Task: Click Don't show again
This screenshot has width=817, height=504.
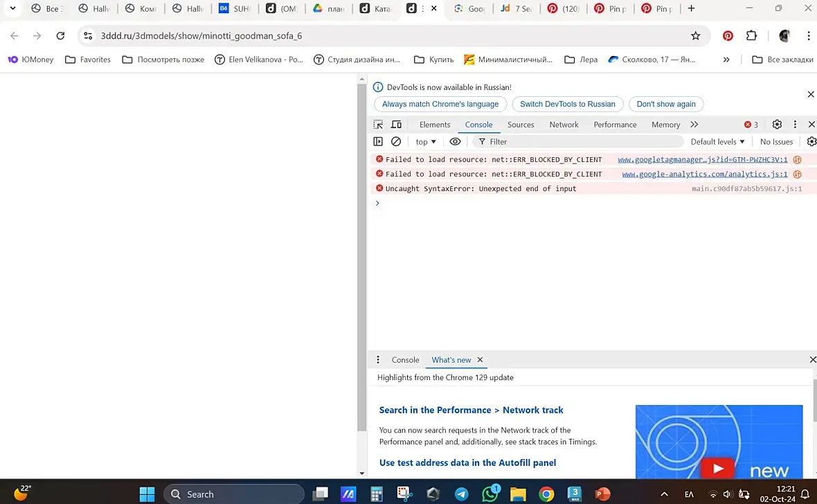Action: [x=666, y=104]
